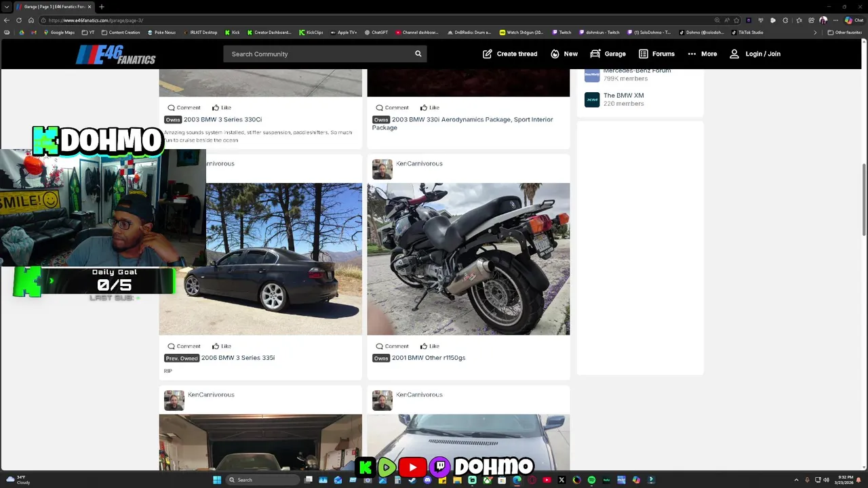Click KenCarnivorous username above the motorcycle photo
This screenshot has height=488, width=868.
pyautogui.click(x=419, y=163)
